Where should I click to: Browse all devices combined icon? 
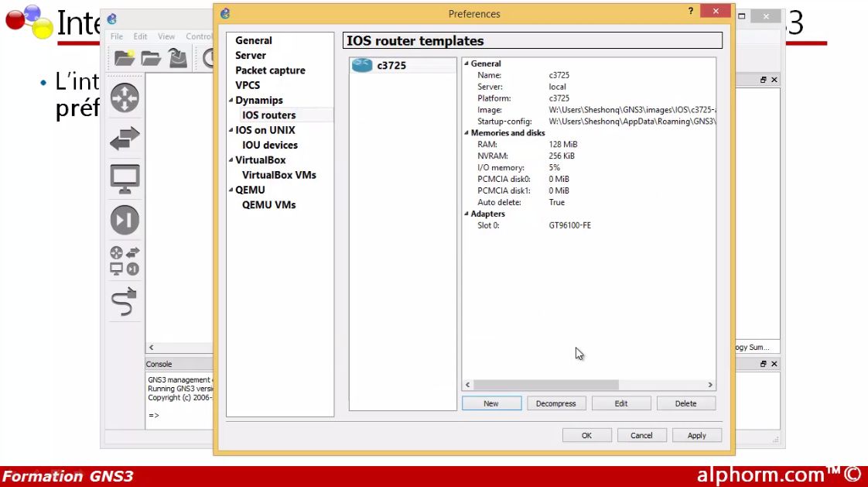(x=125, y=261)
